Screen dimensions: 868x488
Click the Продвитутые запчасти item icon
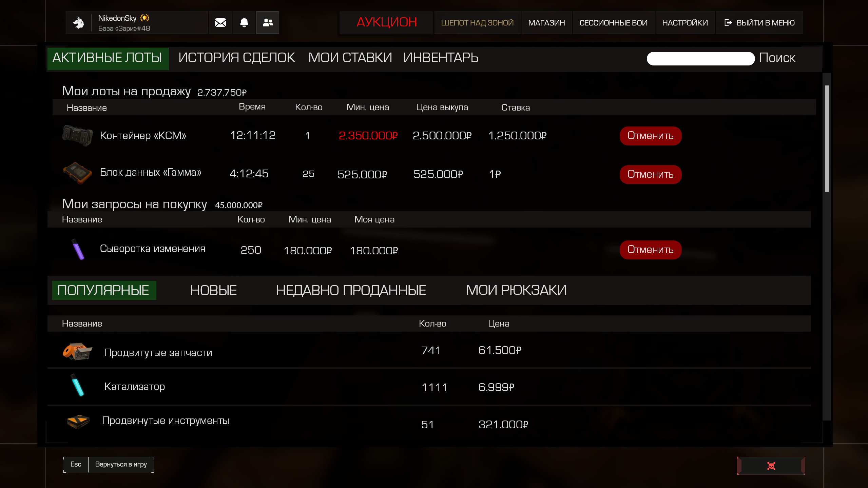tap(77, 351)
